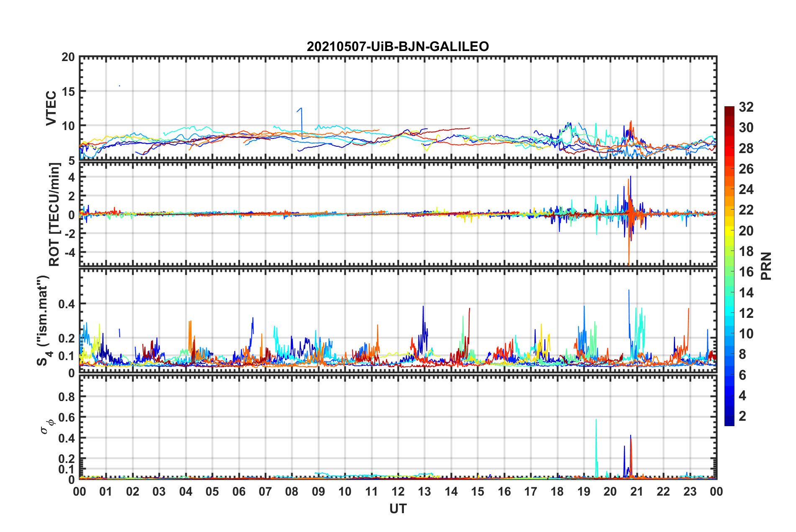
Task: Click colorbar tick label 26
Action: tap(746, 169)
